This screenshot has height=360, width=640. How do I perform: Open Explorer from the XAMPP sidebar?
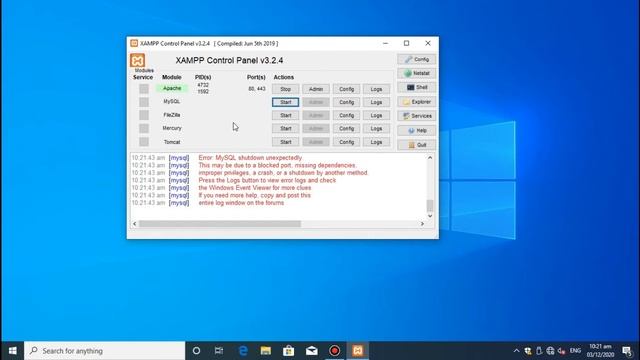[417, 102]
